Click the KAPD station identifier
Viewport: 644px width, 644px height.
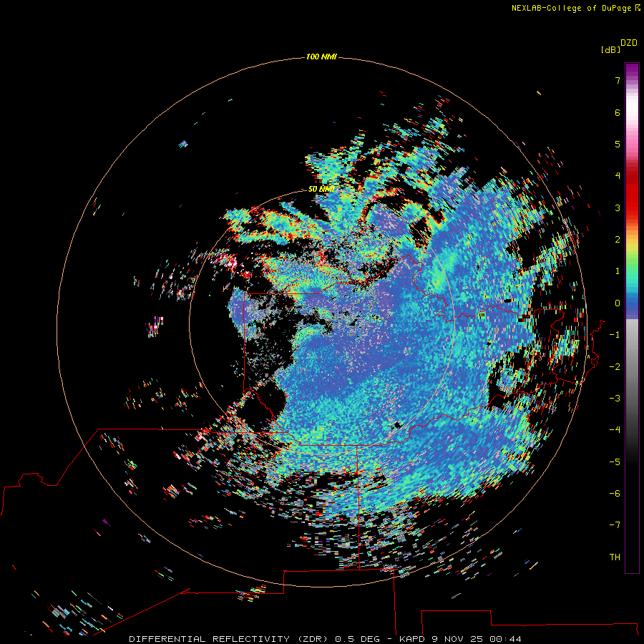pyautogui.click(x=412, y=639)
